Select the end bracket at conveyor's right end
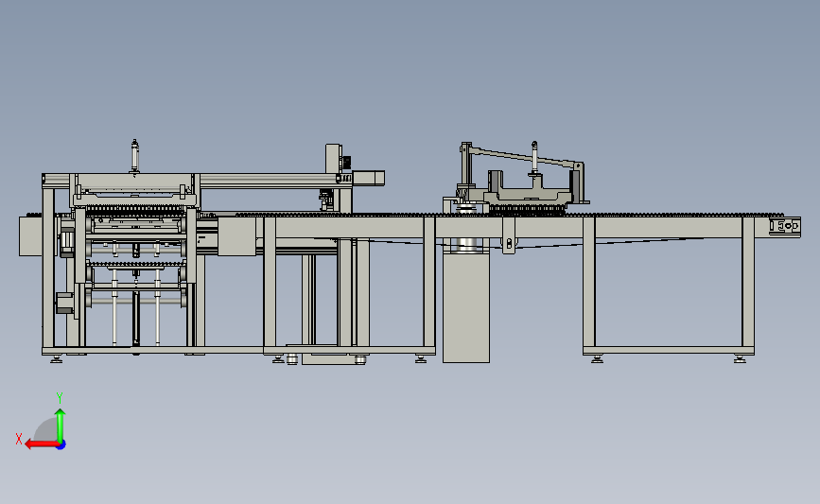The width and height of the screenshot is (820, 504). coord(785,226)
